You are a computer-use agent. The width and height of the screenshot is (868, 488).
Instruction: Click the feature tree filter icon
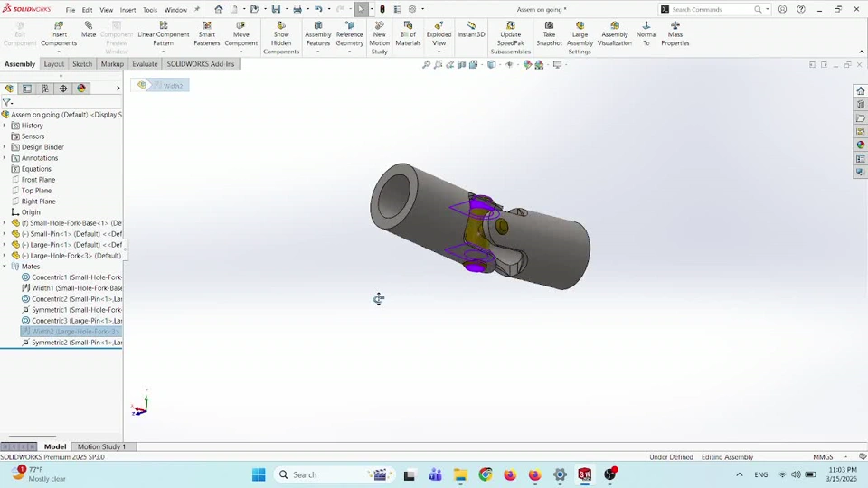pos(6,102)
